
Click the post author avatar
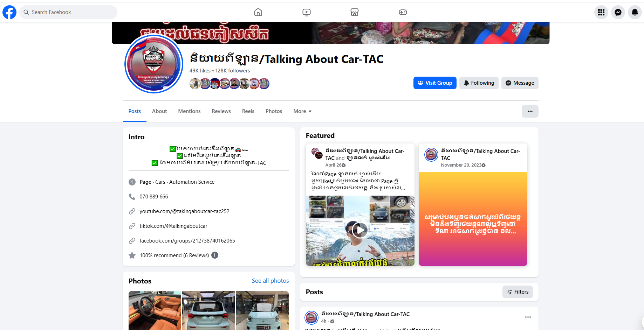(311, 317)
